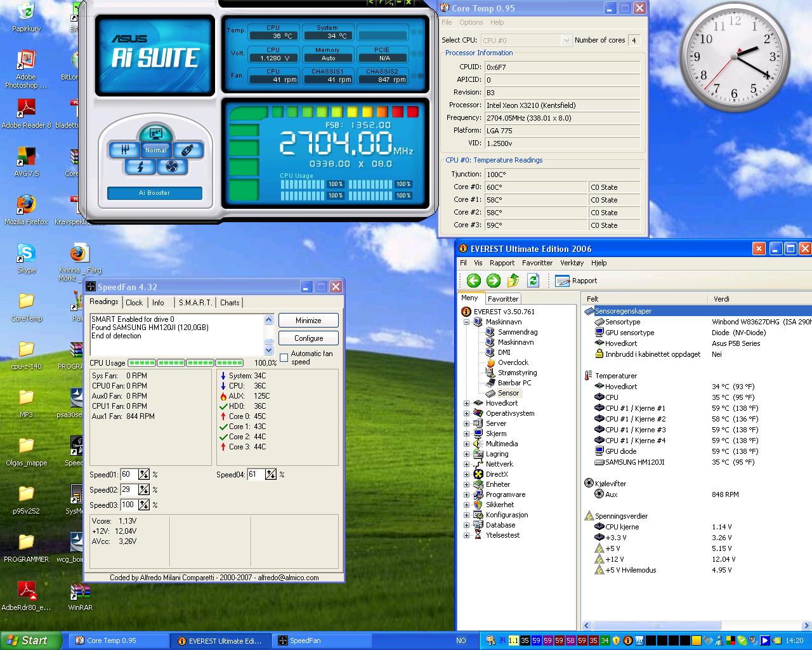
Task: Open the MP3 desktop folder
Action: click(26, 404)
